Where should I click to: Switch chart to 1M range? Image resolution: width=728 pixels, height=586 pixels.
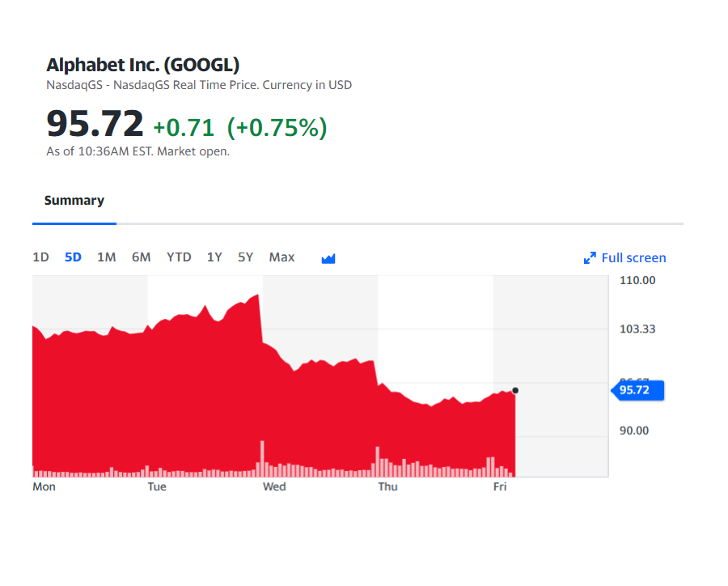(106, 257)
